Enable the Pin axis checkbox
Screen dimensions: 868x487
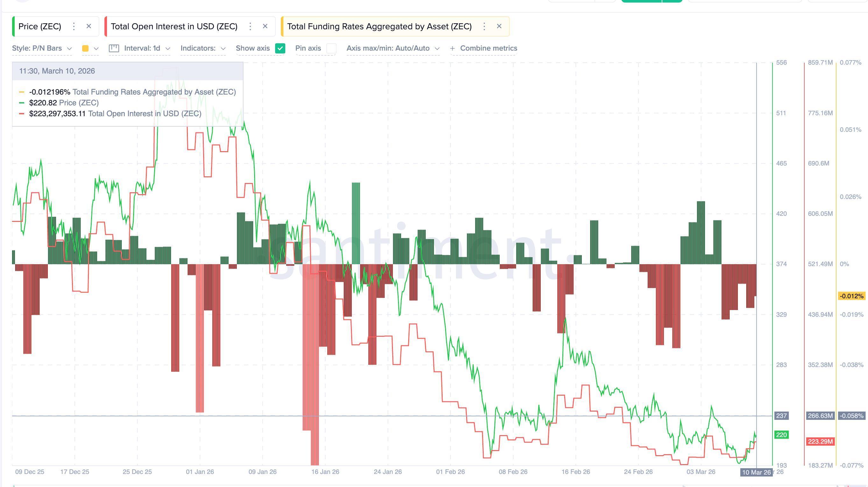331,48
